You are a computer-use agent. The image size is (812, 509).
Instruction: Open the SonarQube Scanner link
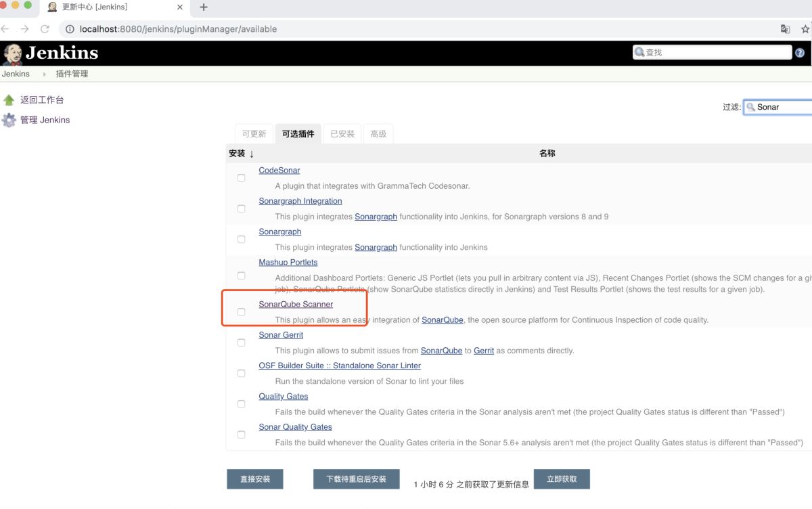pyautogui.click(x=296, y=305)
